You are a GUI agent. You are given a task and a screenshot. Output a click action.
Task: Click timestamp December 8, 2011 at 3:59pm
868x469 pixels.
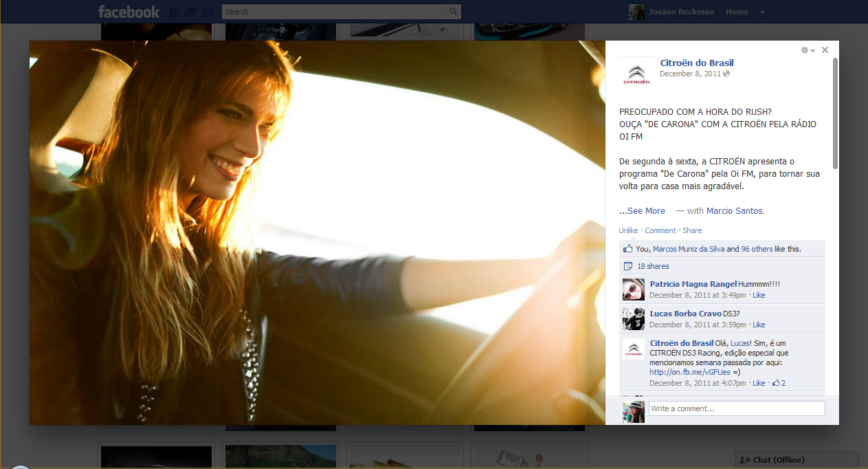[698, 325]
